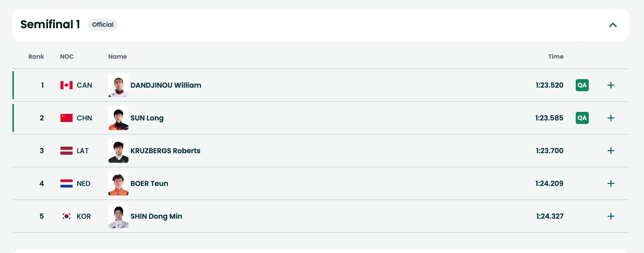Click the QA badge beside time 1:23.520
The width and height of the screenshot is (644, 253).
tap(582, 85)
